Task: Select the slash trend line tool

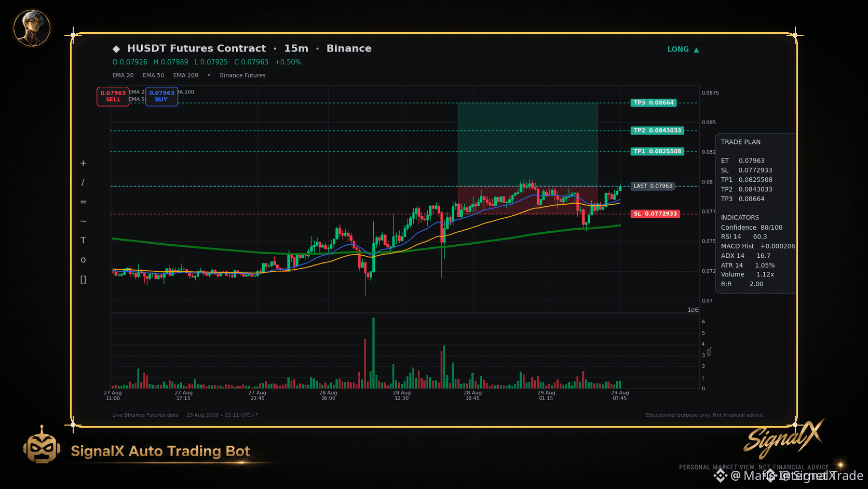Action: (83, 182)
